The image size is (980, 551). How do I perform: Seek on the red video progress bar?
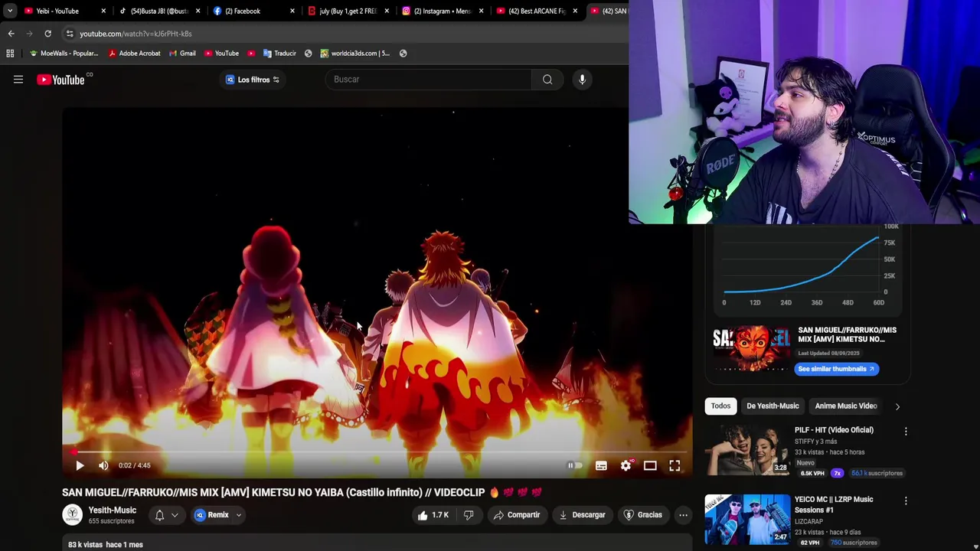tap(377, 452)
